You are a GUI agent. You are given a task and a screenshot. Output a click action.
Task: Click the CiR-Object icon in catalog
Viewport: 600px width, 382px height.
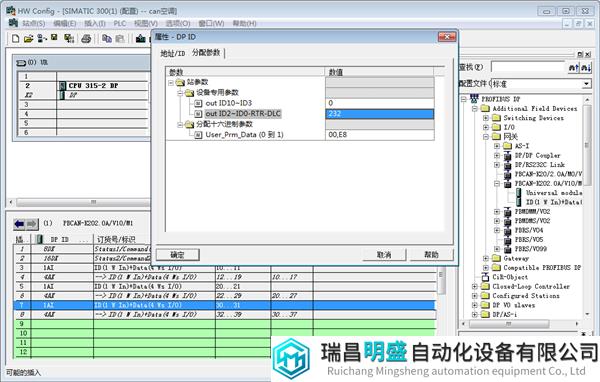coord(485,277)
